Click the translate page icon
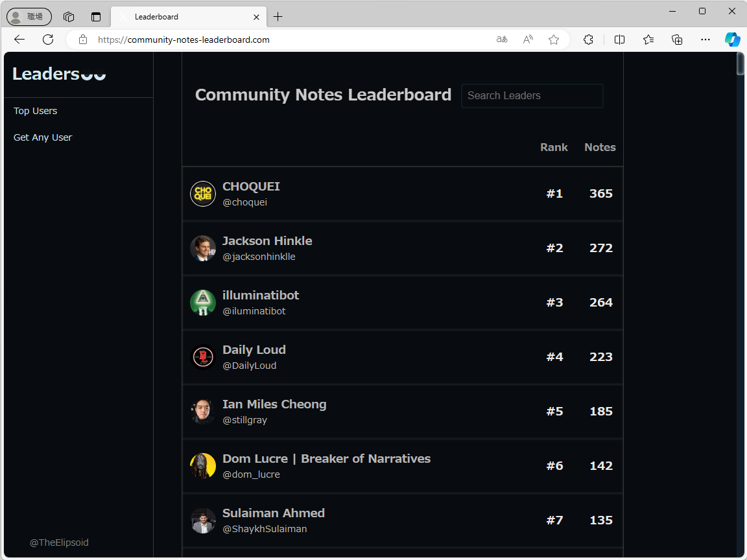Screen dimensions: 747x560 click(502, 40)
